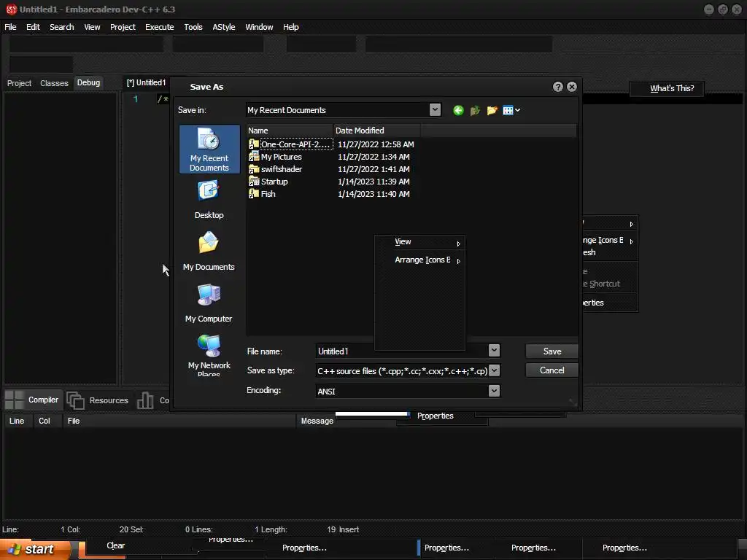Click the bar chart compile log icon
This screenshot has width=747, height=560.
[x=145, y=400]
